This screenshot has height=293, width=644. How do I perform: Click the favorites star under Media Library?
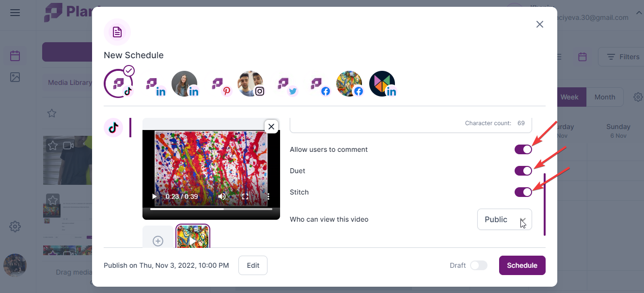click(52, 113)
